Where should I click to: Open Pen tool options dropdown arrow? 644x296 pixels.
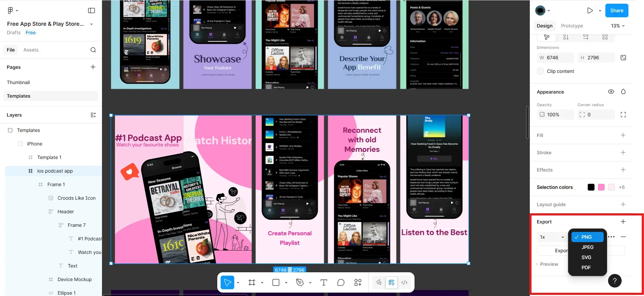click(310, 282)
